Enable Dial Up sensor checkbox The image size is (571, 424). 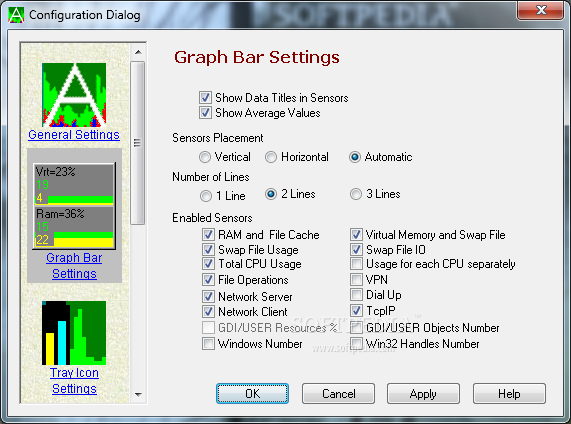pos(356,294)
